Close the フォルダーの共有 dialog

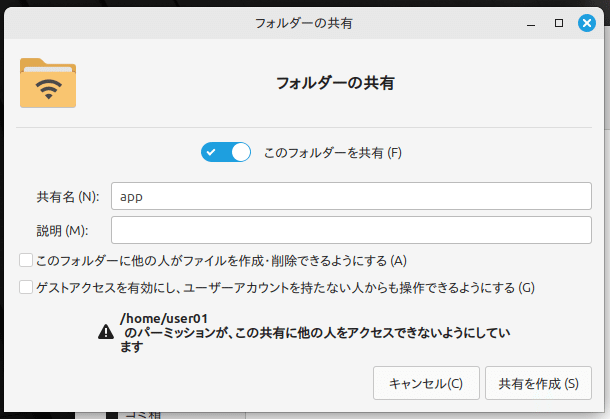[x=587, y=23]
